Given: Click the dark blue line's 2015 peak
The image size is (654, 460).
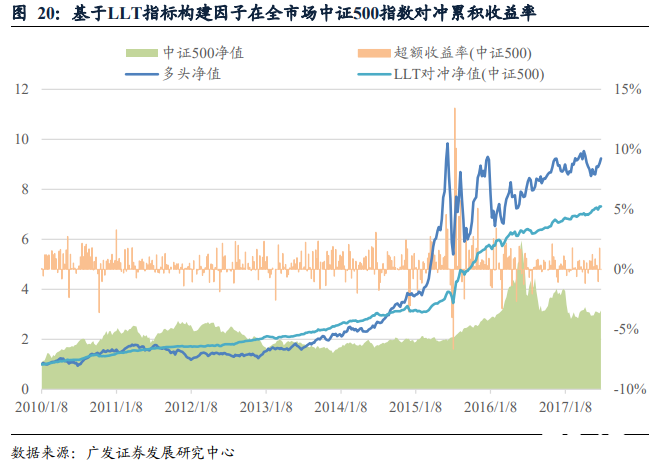Looking at the screenshot, I should [448, 144].
